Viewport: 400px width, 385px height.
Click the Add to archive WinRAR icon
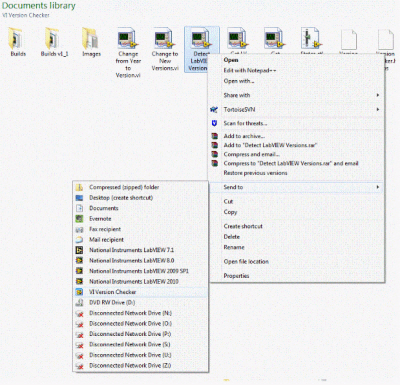pyautogui.click(x=215, y=136)
